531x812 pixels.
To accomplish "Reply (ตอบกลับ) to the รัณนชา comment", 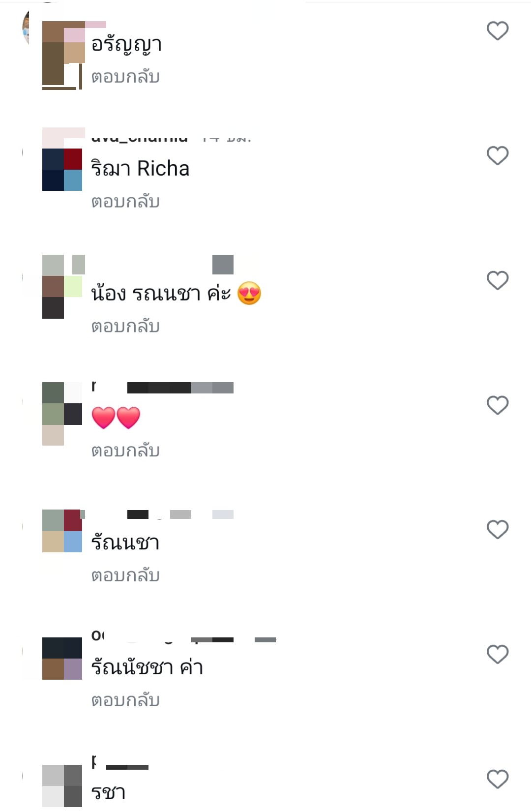I will click(x=125, y=576).
